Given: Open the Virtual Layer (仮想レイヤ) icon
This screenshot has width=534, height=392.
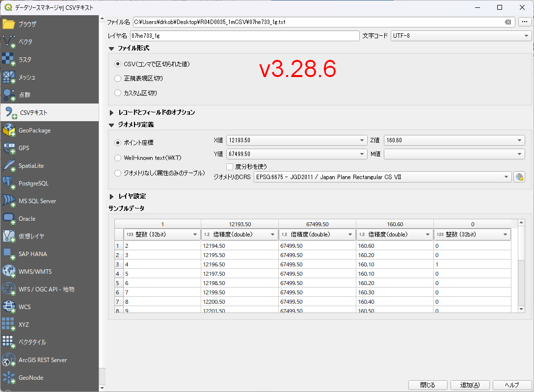Looking at the screenshot, I should click(x=9, y=236).
